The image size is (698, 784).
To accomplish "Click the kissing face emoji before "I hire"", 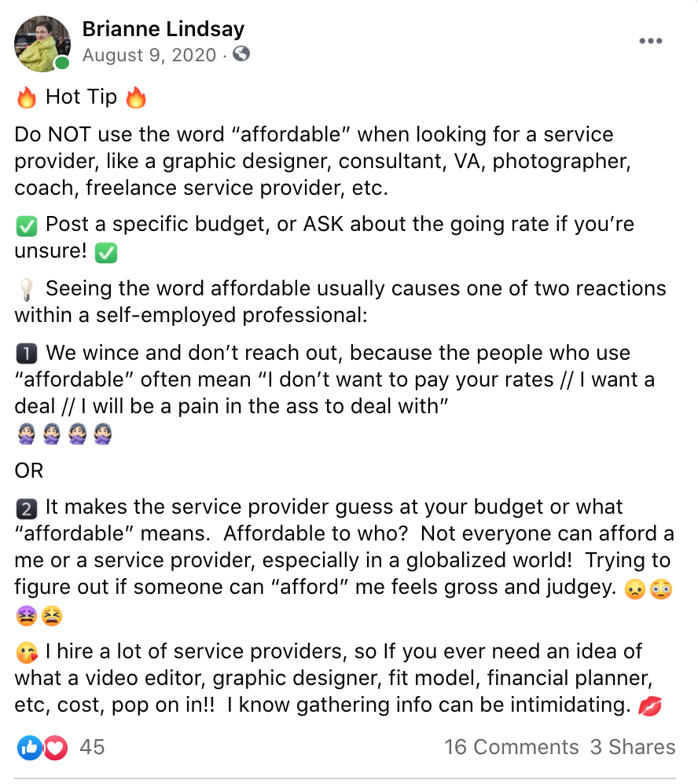I will pos(26,652).
